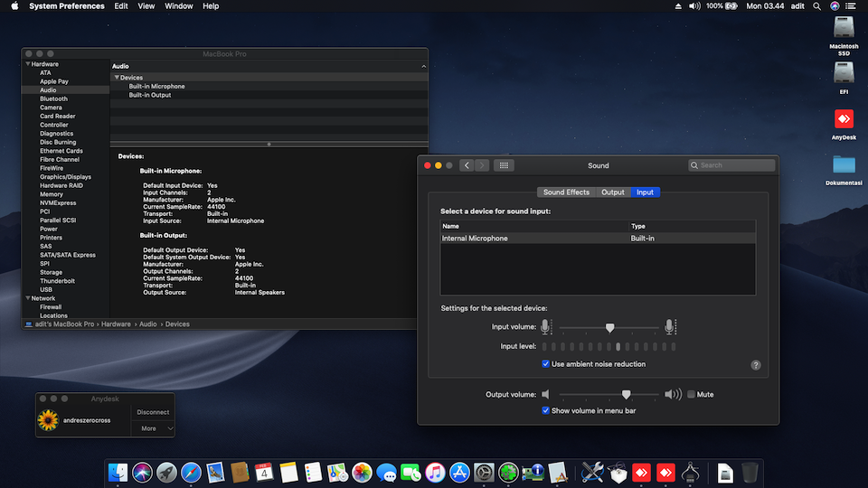This screenshot has width=868, height=488.
Task: Launch Siri from the Dock
Action: point(142,473)
